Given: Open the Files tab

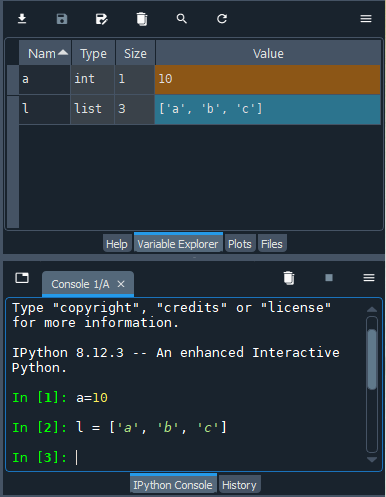Looking at the screenshot, I should (272, 244).
